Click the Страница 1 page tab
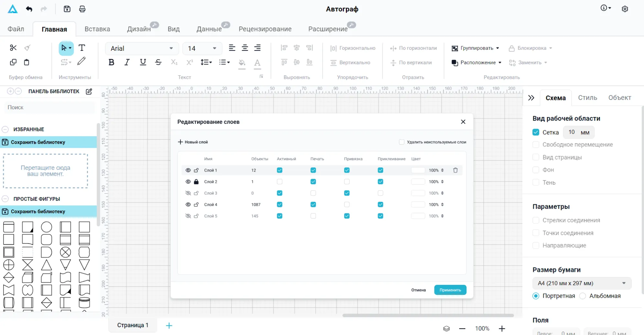 pyautogui.click(x=133, y=325)
